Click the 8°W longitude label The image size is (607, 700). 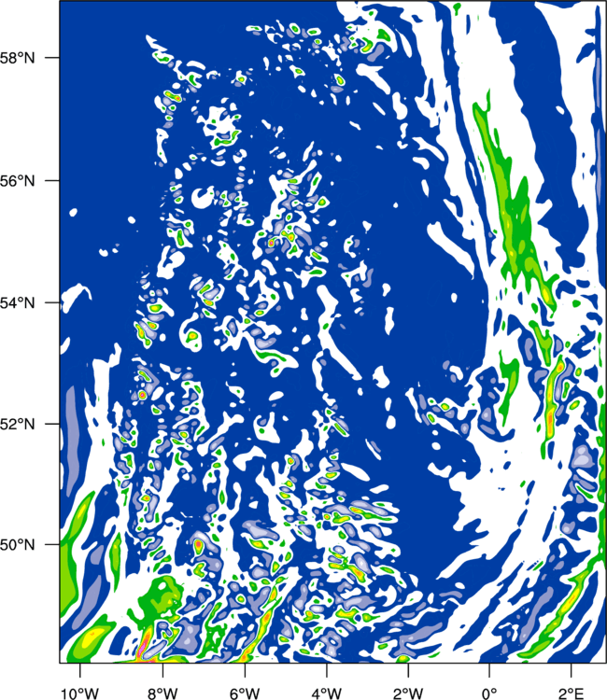coord(162,693)
